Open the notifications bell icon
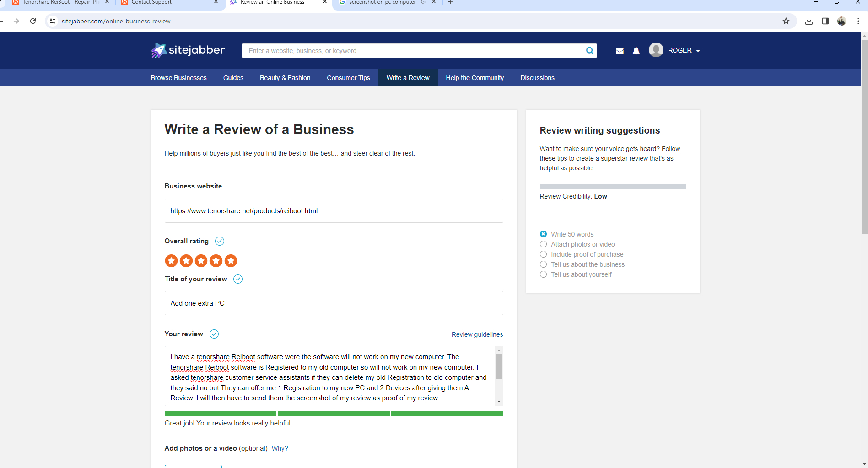 636,50
